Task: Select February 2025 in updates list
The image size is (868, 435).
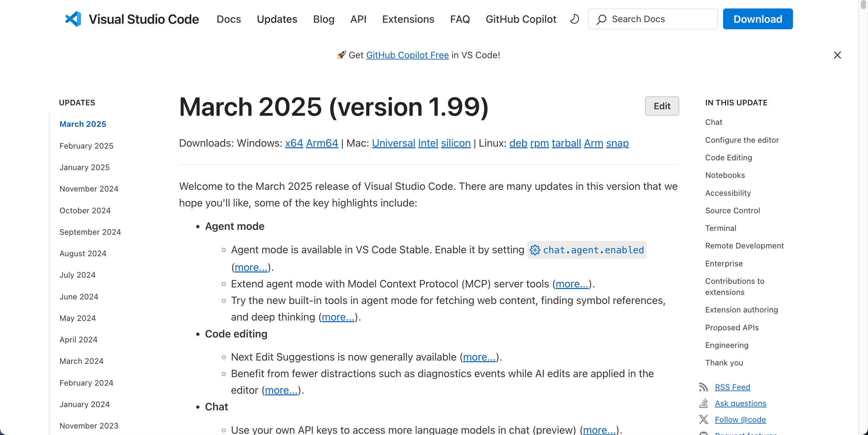Action: click(x=86, y=146)
